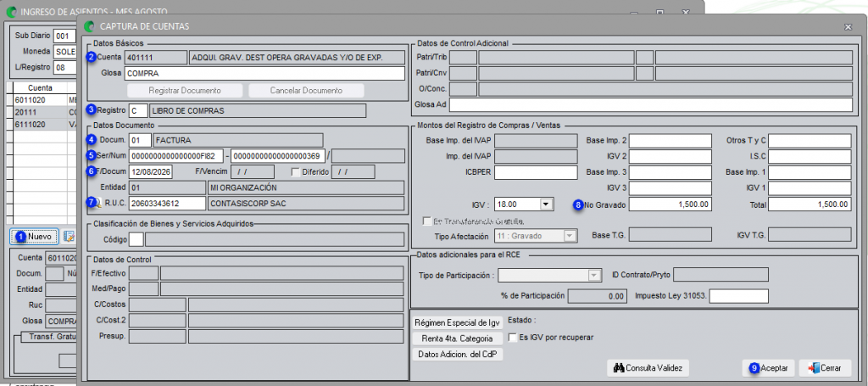Click the series field ending in FI82
The image size is (868, 386).
[x=176, y=156]
